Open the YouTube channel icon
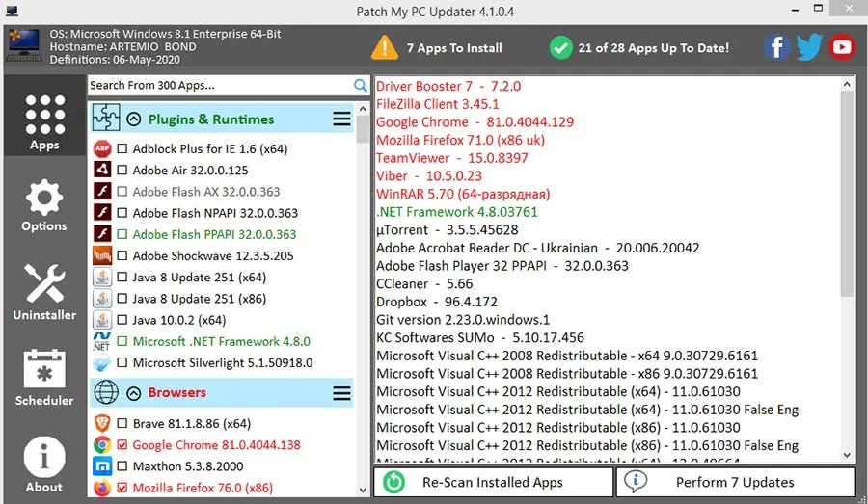The image size is (868, 504). point(842,47)
